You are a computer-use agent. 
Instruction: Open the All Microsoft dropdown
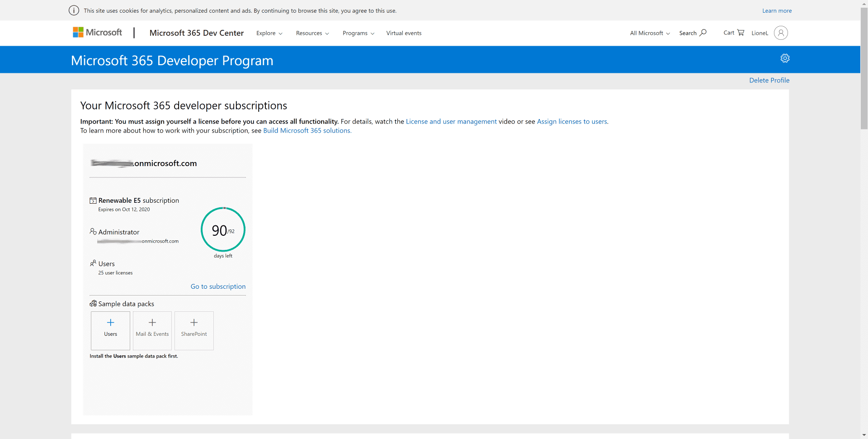click(650, 33)
